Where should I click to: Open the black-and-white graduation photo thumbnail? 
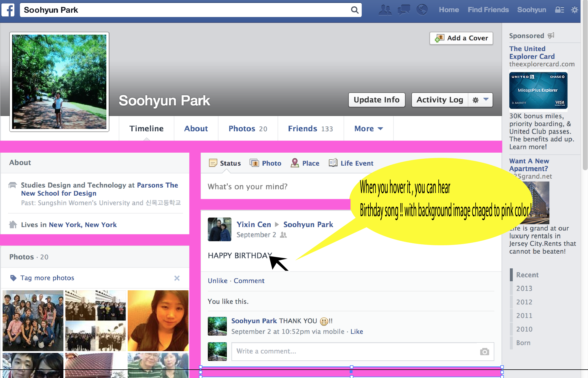(95, 321)
